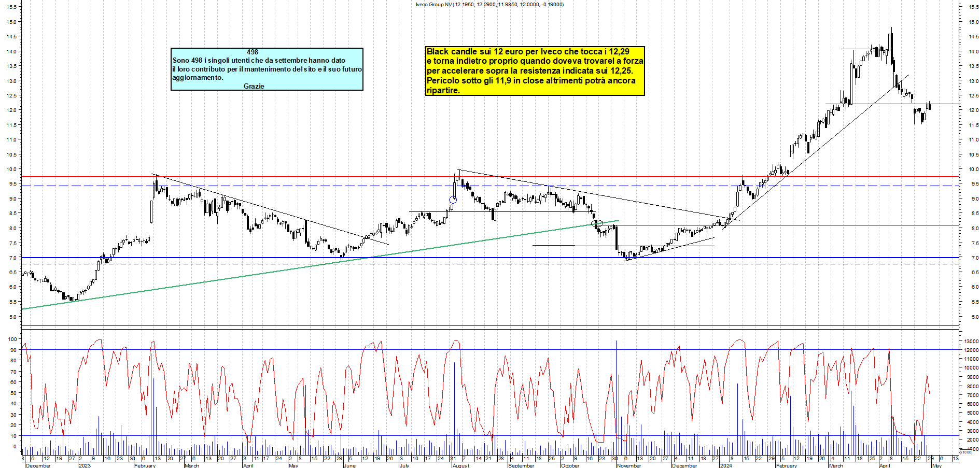Click 5000 on the volume scale
Viewport: 980px width, 468px height.
[x=972, y=413]
